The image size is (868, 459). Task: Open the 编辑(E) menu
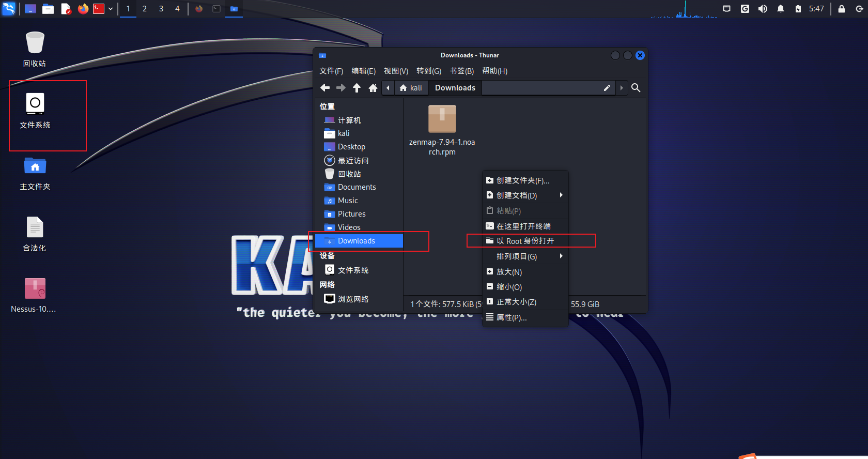pos(364,71)
